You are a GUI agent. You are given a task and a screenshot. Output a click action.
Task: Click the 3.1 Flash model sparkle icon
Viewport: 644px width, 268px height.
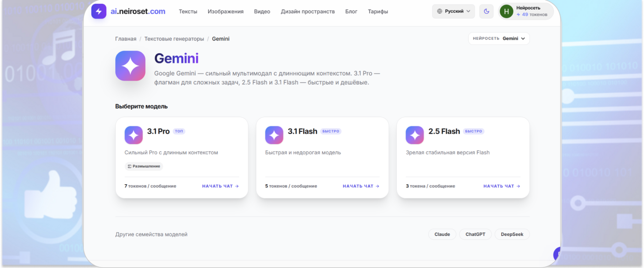[x=274, y=135]
